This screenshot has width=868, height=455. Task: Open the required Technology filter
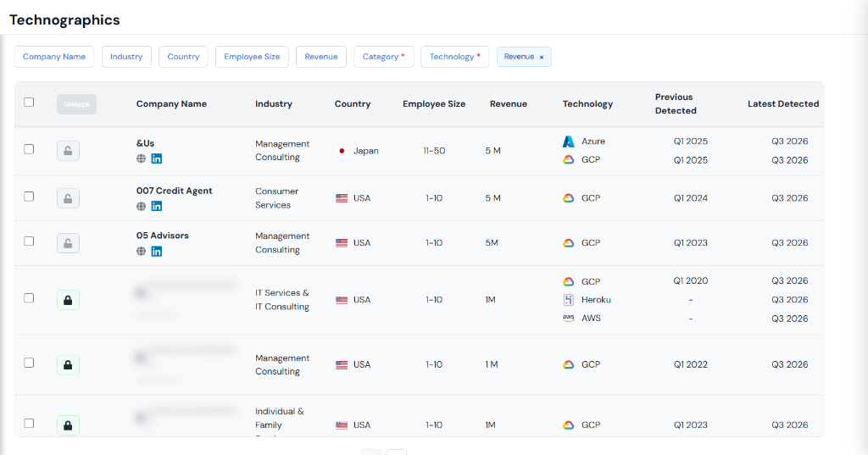(454, 57)
